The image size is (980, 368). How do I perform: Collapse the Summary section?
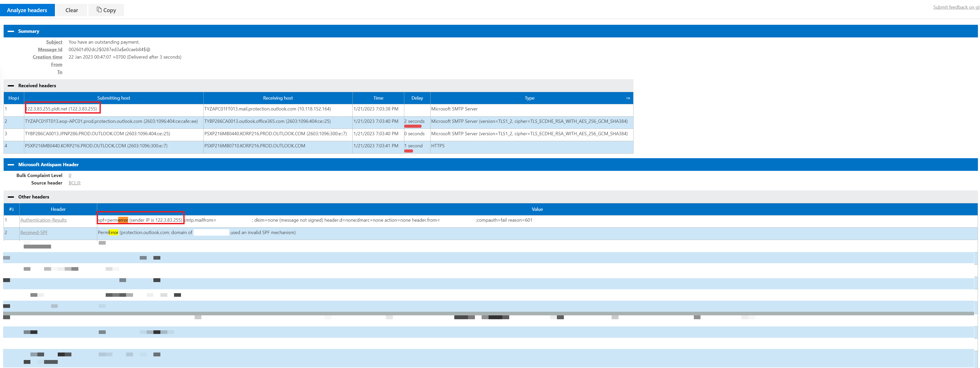(11, 31)
